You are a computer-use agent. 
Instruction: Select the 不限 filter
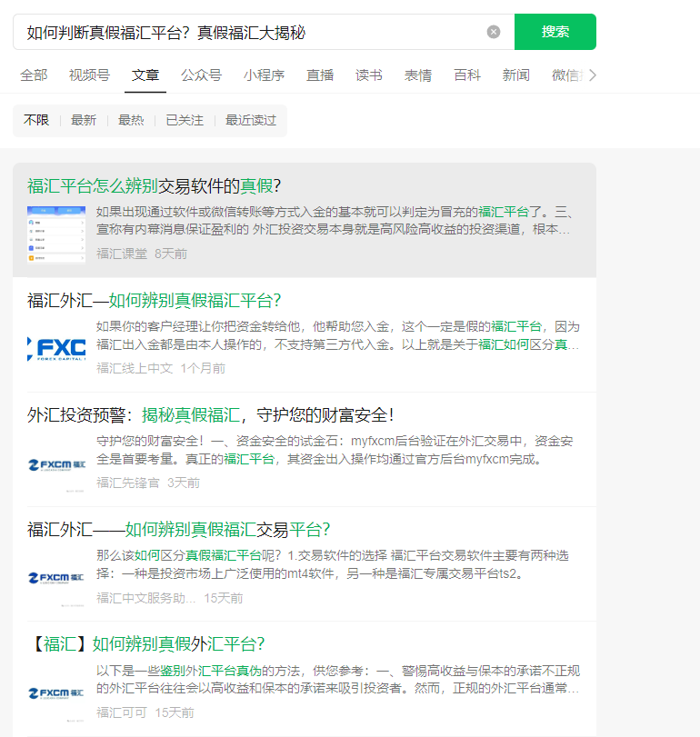[x=36, y=120]
